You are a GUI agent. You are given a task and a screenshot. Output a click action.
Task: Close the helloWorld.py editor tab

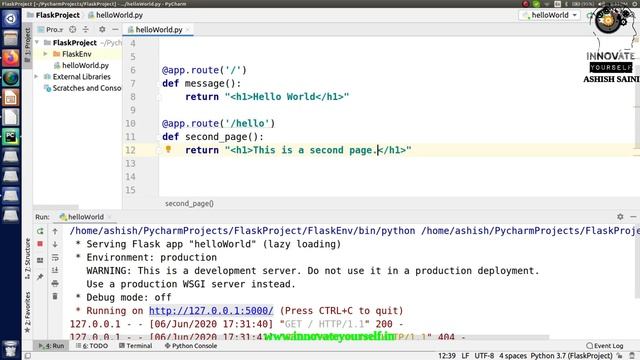[188, 30]
